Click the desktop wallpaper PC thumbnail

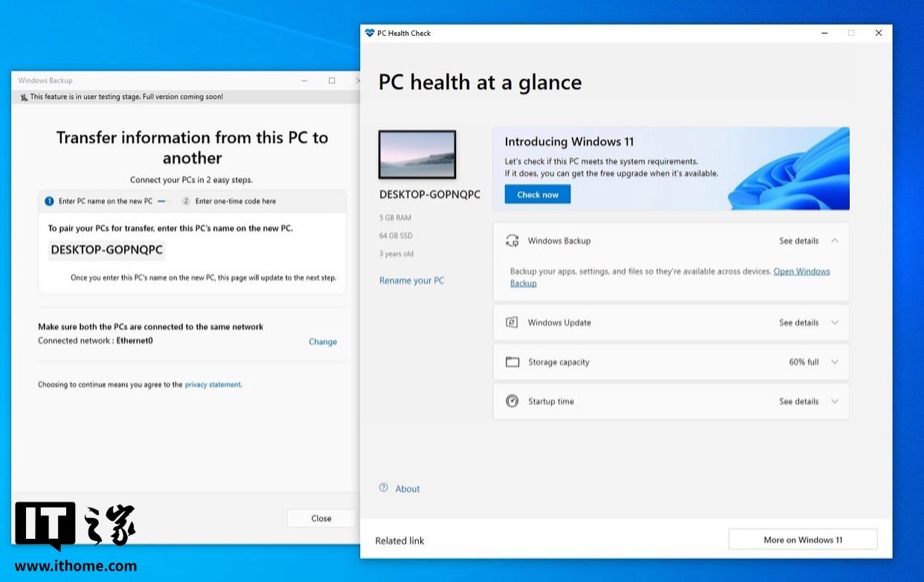pos(417,155)
